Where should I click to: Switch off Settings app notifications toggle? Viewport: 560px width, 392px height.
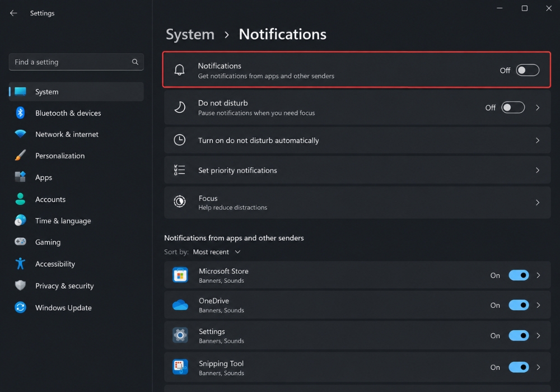pos(519,335)
